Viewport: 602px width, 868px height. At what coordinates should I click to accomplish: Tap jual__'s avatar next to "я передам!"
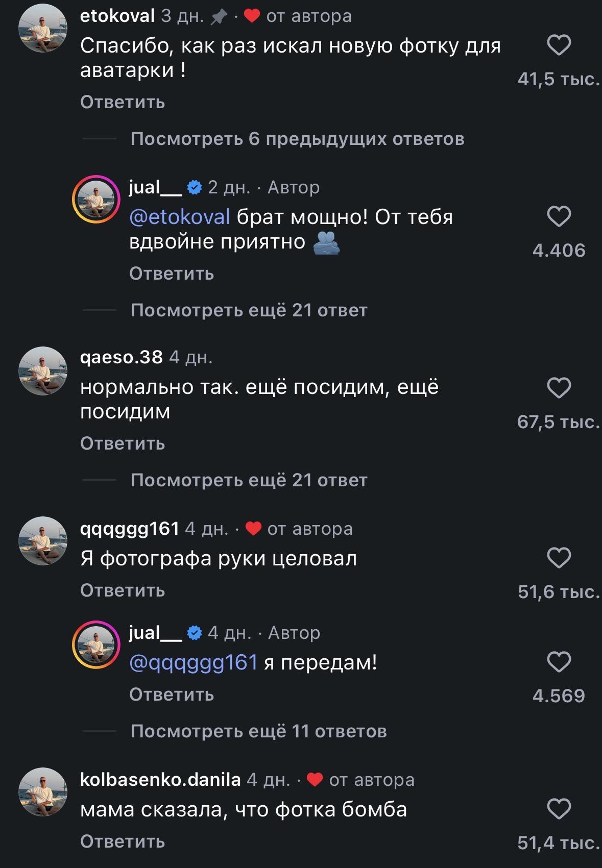tap(95, 645)
